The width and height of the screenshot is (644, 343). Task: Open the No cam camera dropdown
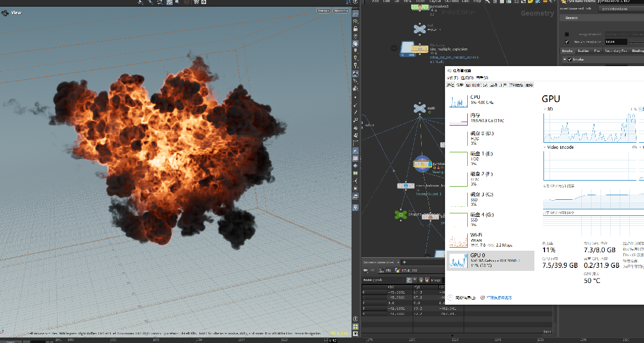click(341, 11)
